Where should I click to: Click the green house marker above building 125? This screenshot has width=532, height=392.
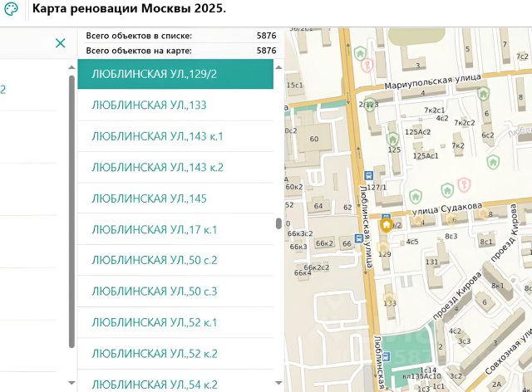(393, 139)
